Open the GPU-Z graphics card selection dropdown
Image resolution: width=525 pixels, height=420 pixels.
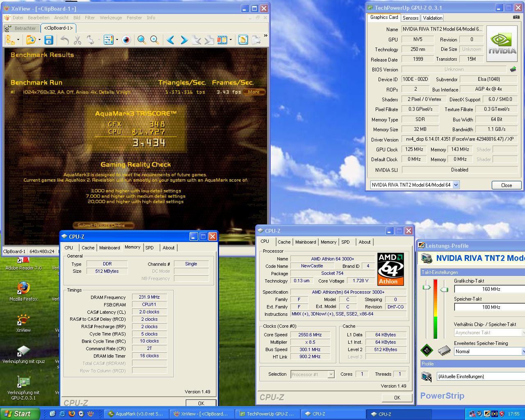click(x=456, y=185)
